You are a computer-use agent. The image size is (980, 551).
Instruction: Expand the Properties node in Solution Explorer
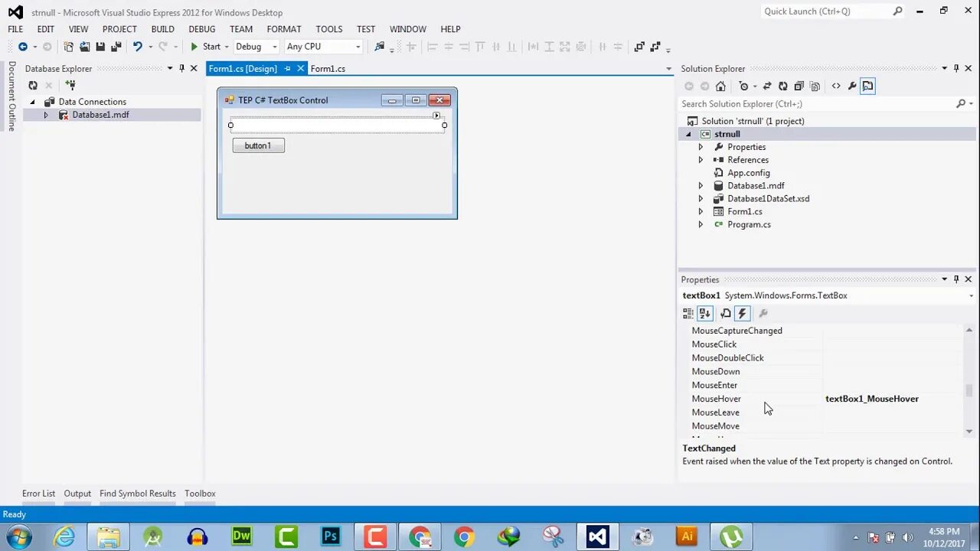[x=700, y=147]
